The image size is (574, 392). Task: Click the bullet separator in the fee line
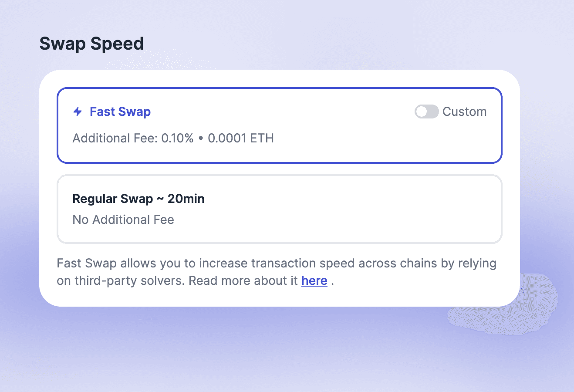pos(201,138)
